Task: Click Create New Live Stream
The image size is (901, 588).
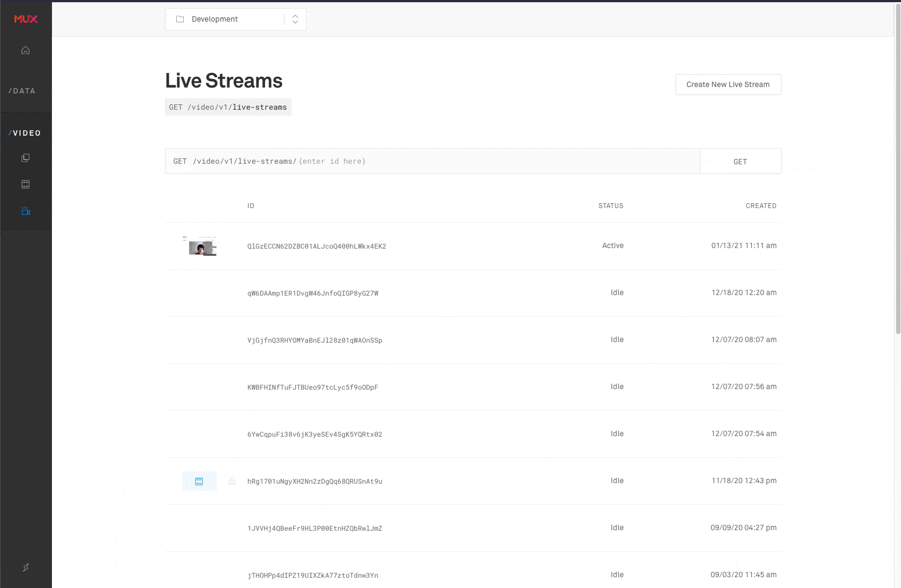Action: coord(727,84)
